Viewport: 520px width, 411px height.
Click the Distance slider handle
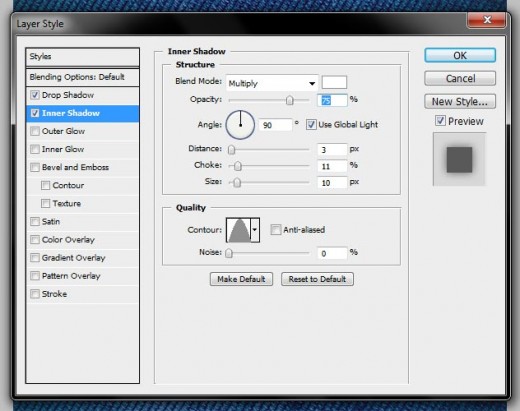[x=231, y=150]
